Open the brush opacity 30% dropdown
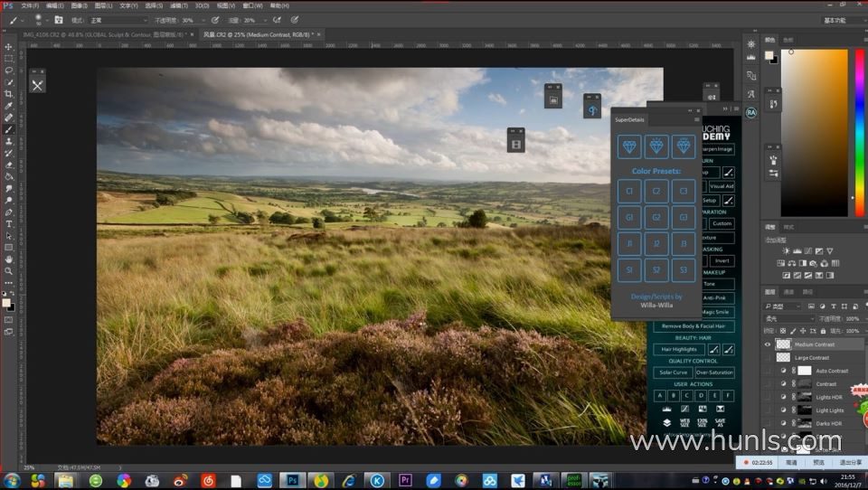 (201, 20)
